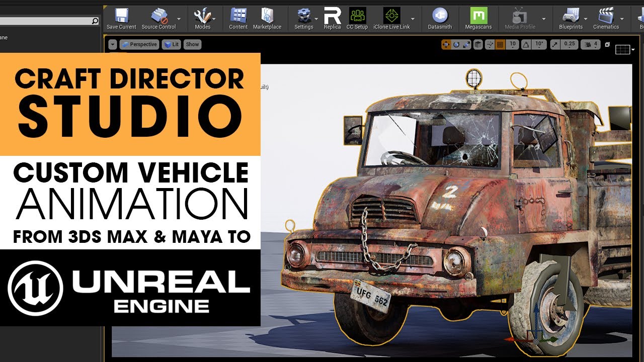
Task: Expand the iClone Live Link dropdown arrow
Action: (x=413, y=19)
